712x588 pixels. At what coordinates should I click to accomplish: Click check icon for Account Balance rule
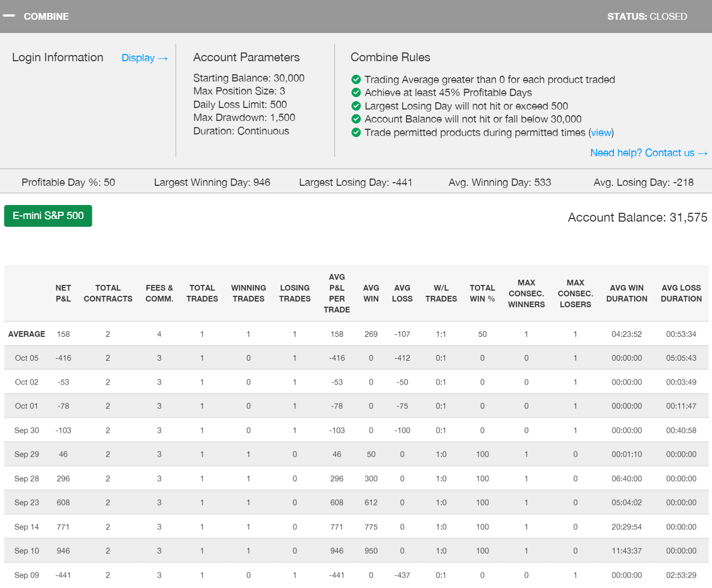tap(356, 119)
